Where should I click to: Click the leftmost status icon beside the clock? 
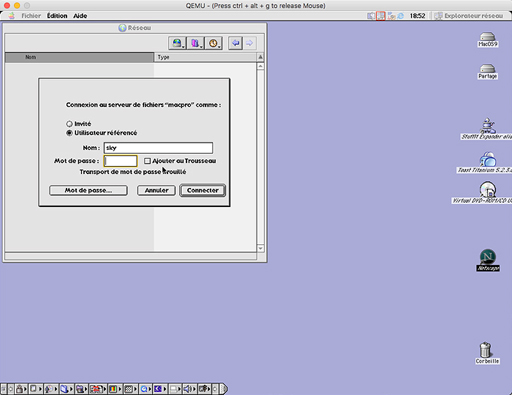(x=371, y=16)
